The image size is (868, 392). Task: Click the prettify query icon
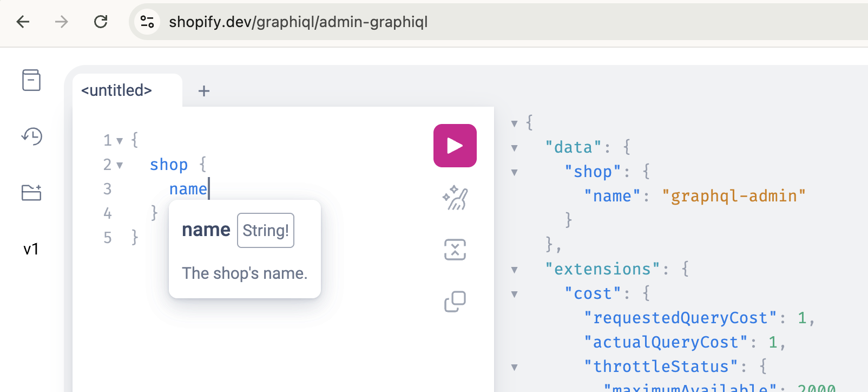(x=455, y=198)
